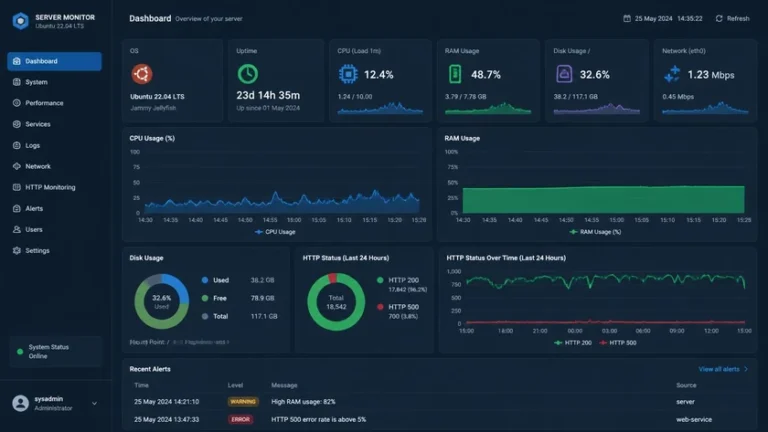Click the Logs icon in sidebar
Screen dimensions: 768x432
click(x=17, y=145)
